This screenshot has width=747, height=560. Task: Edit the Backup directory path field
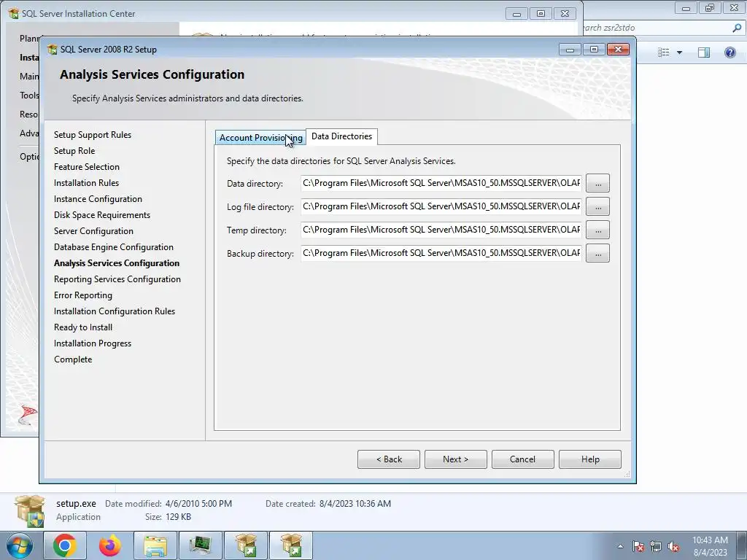[441, 253]
